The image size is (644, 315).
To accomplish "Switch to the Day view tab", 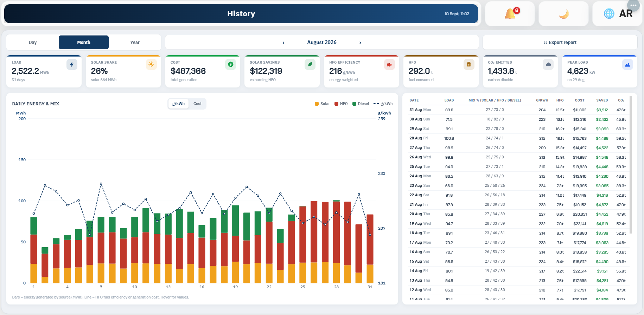I will pyautogui.click(x=33, y=42).
